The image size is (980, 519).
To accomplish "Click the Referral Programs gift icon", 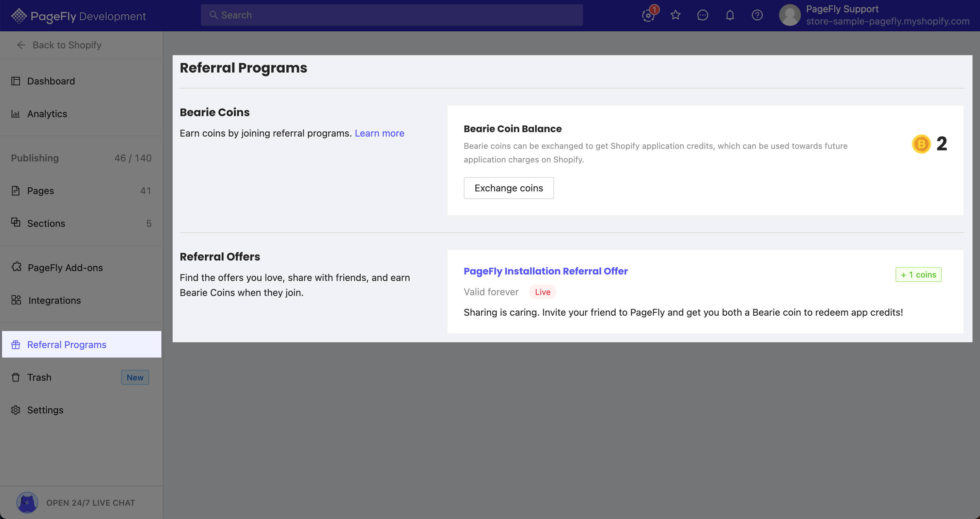I will (16, 344).
